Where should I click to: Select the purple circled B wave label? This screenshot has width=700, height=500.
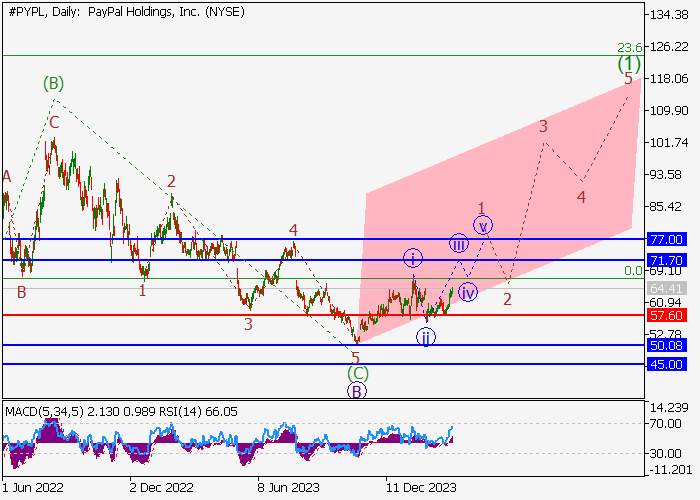[x=357, y=392]
